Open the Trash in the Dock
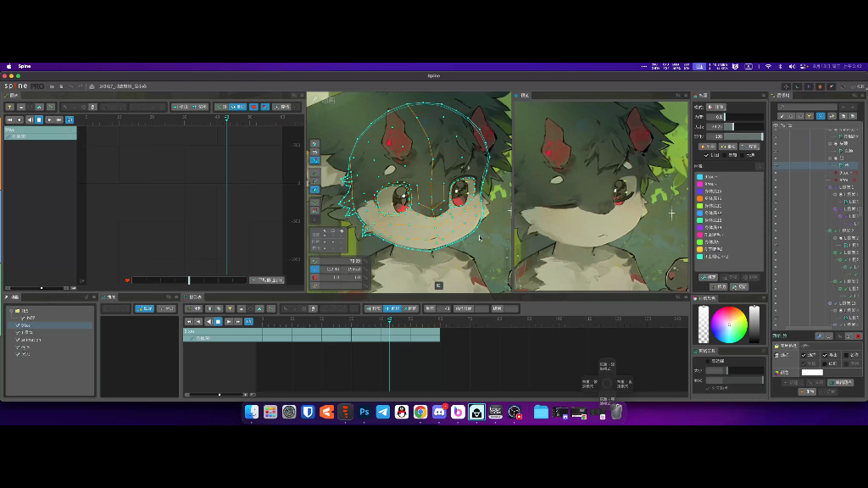 pos(616,412)
